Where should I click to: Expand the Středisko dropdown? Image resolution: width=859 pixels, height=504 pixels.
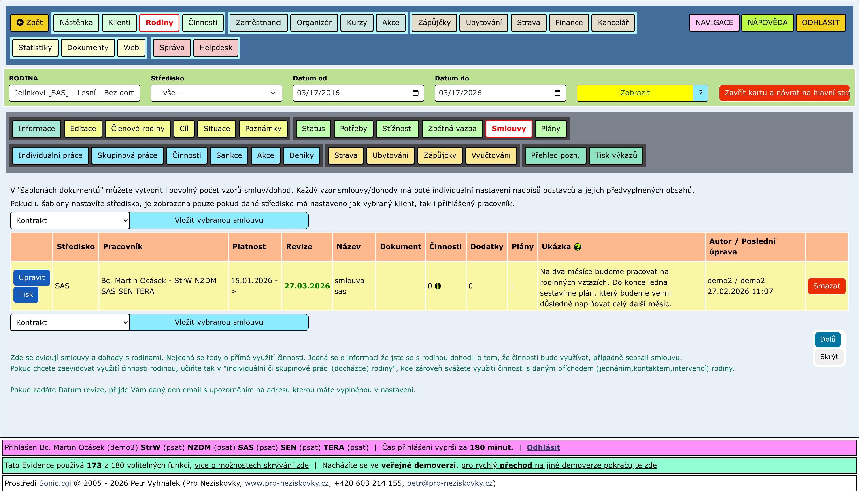coord(216,93)
